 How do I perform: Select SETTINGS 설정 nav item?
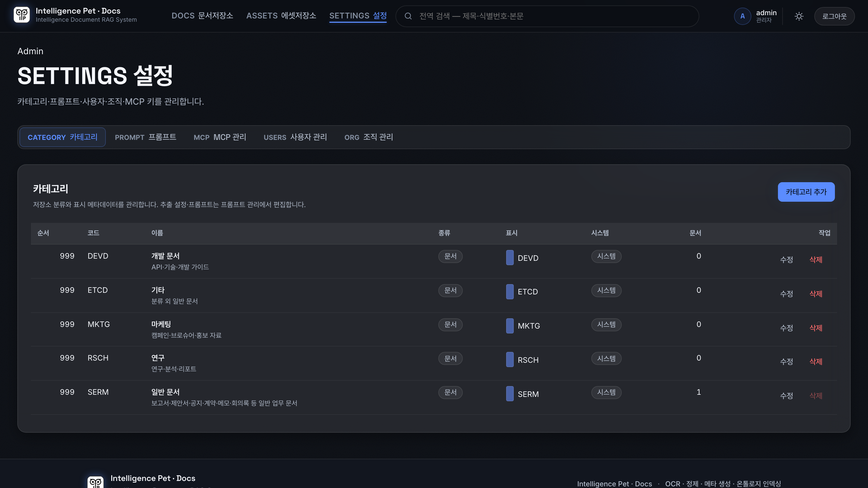click(358, 16)
